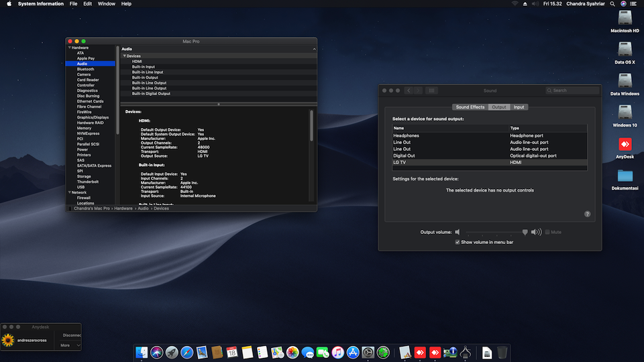Open iTunes icon in Dock
The image size is (644, 362).
click(337, 352)
